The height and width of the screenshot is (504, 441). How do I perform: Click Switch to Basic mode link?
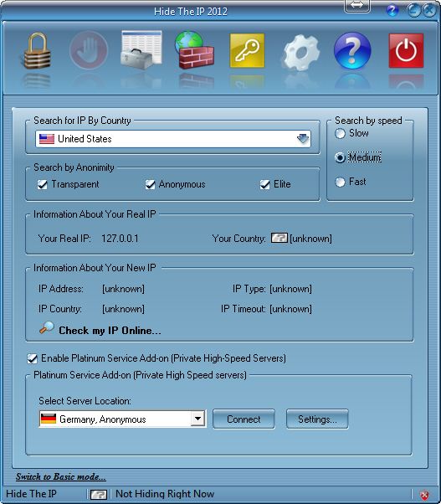(x=61, y=476)
